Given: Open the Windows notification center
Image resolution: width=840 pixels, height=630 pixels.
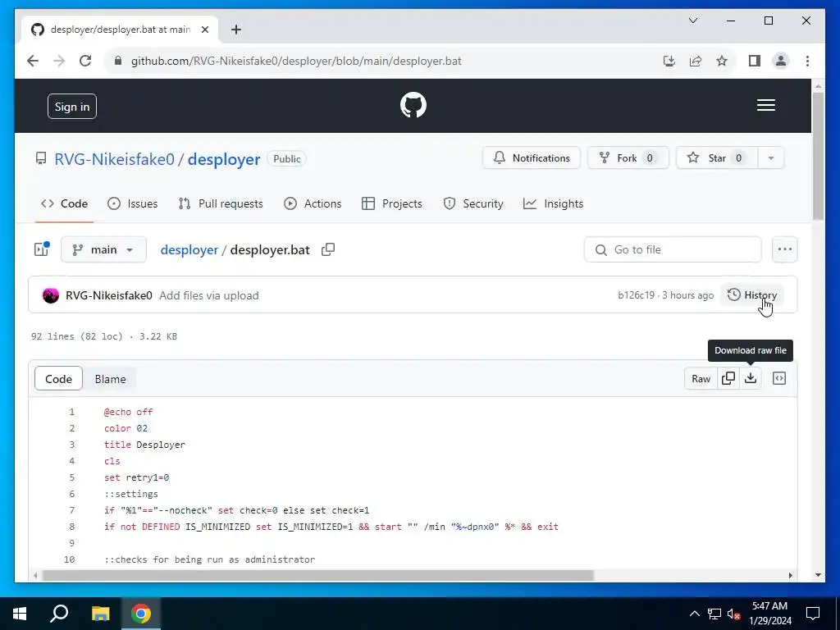Looking at the screenshot, I should 813,614.
